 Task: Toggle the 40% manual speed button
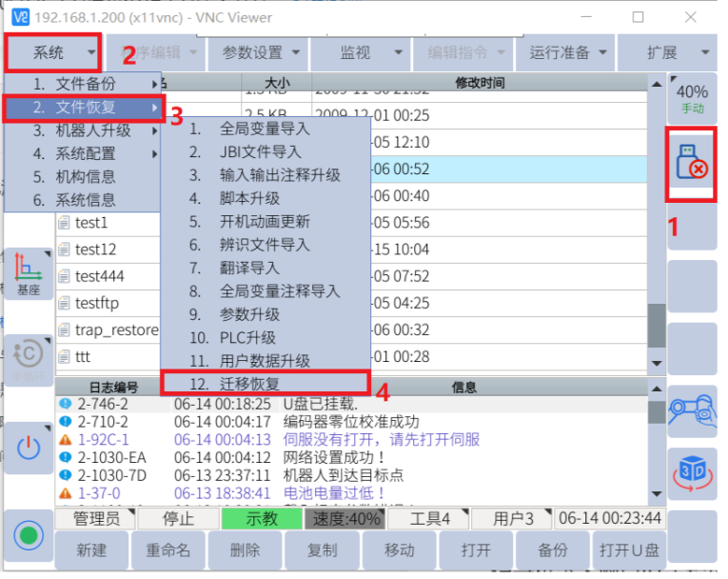pyautogui.click(x=691, y=97)
